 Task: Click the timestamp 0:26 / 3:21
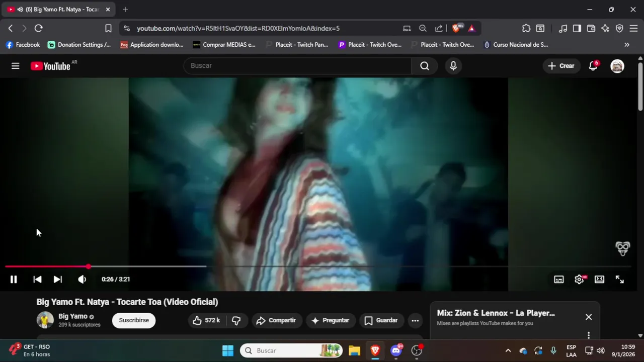pos(116,279)
